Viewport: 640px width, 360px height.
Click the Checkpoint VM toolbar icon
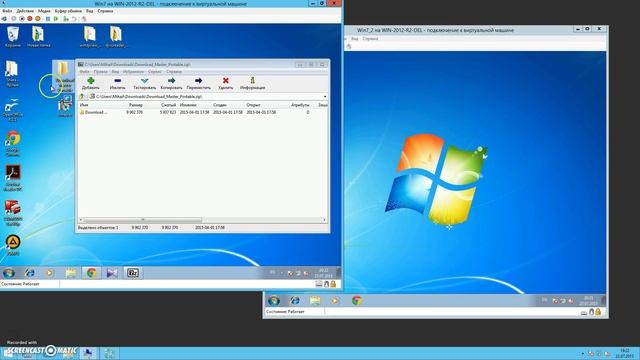pyautogui.click(x=66, y=19)
